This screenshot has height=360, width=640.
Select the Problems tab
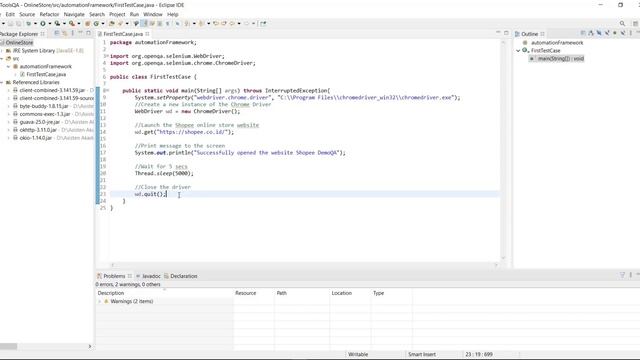pyautogui.click(x=114, y=276)
